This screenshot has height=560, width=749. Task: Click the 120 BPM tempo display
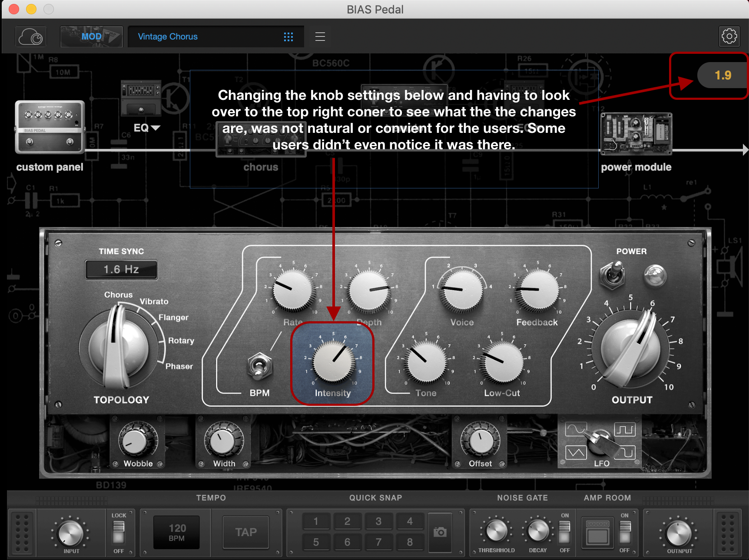coord(177,532)
